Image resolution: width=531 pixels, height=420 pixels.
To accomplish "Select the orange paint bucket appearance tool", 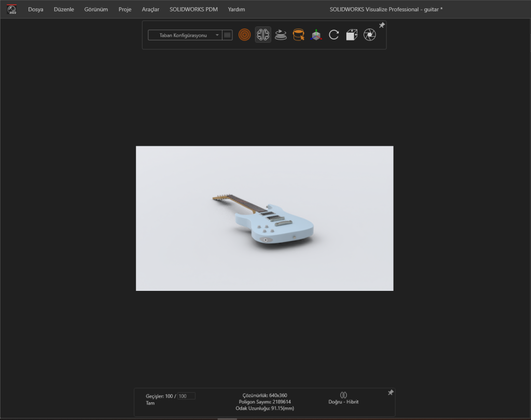I will [x=298, y=35].
